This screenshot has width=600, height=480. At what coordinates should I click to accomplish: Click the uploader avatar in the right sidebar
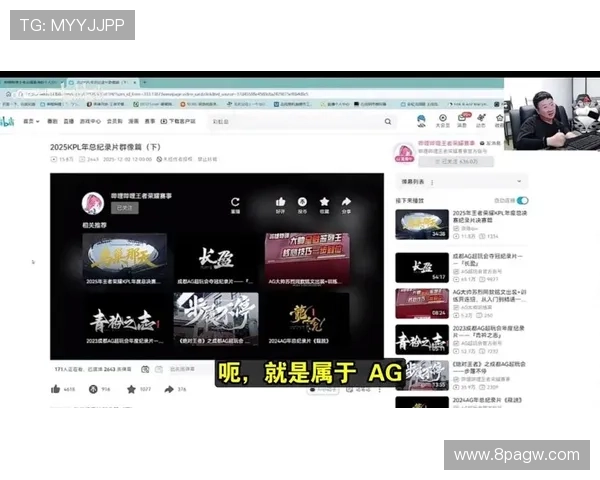coord(404,153)
